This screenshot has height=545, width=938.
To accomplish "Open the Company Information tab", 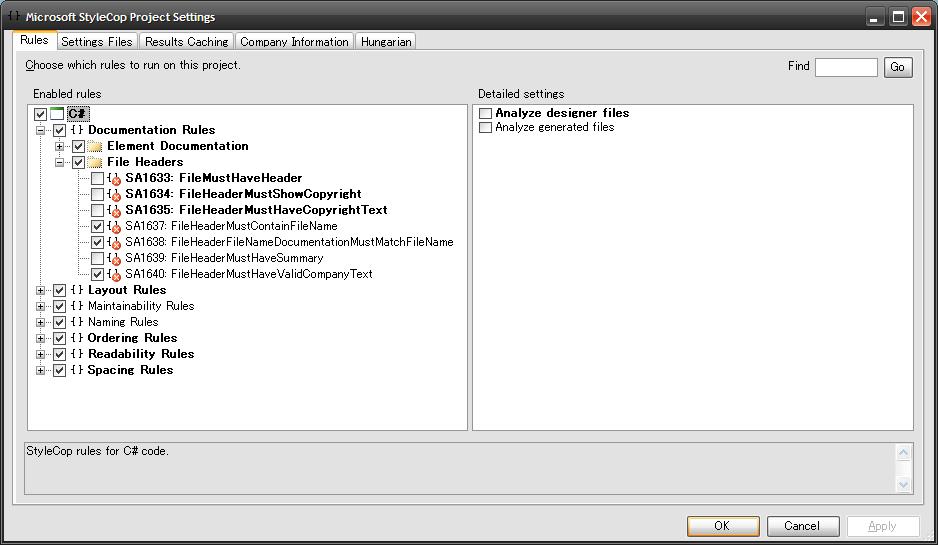I will click(294, 41).
